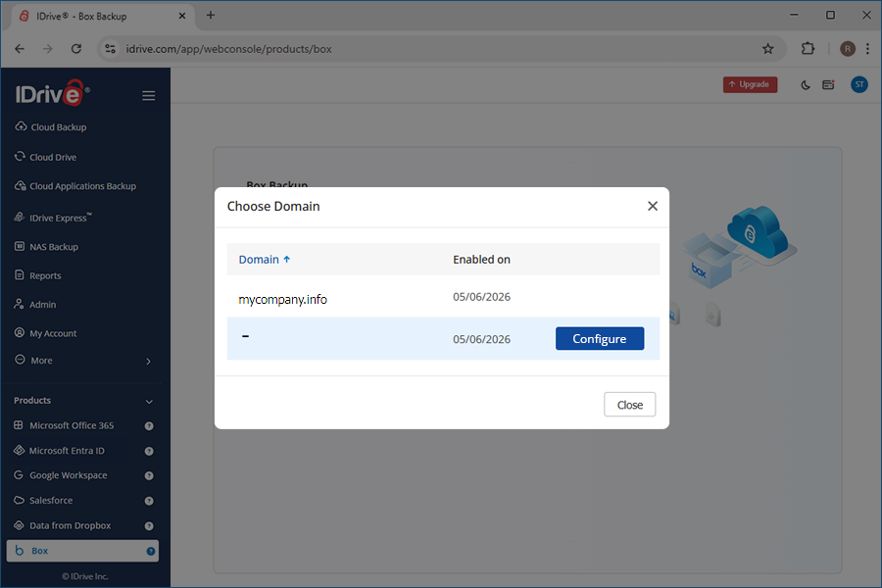
Task: Open Cloud Applications Backup section
Action: tap(75, 186)
